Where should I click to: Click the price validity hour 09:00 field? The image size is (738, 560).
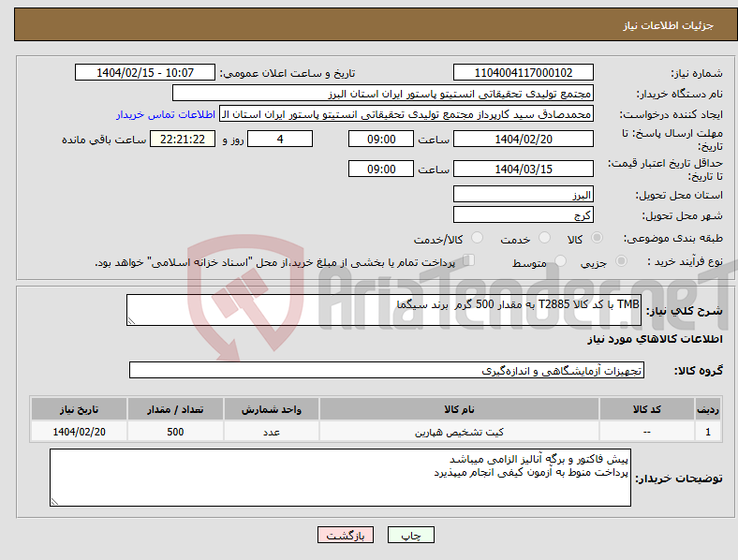tap(381, 169)
